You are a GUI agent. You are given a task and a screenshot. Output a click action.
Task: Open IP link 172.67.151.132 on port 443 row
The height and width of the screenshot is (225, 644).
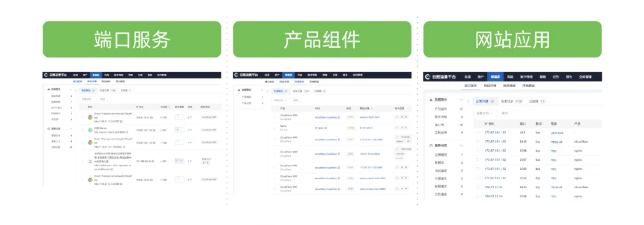pyautogui.click(x=495, y=133)
